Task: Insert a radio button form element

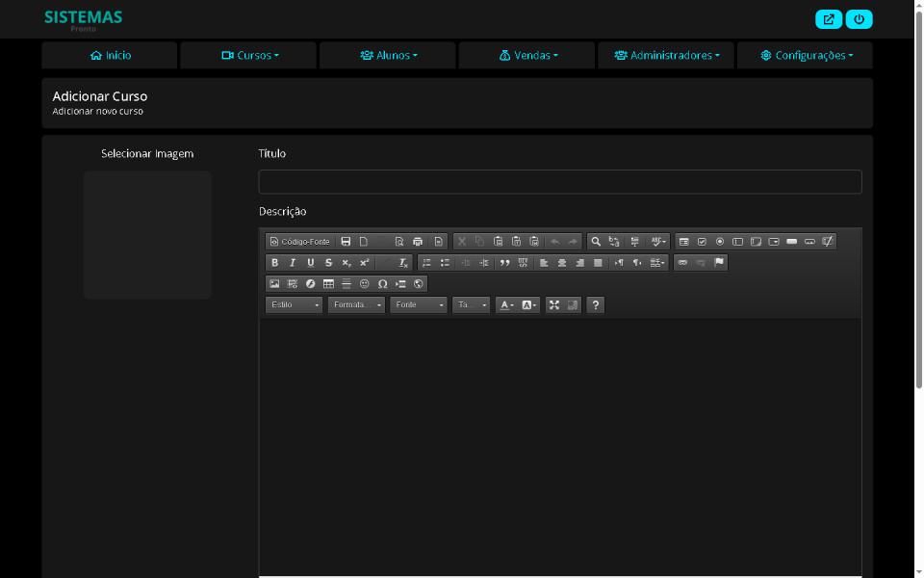Action: tap(720, 242)
